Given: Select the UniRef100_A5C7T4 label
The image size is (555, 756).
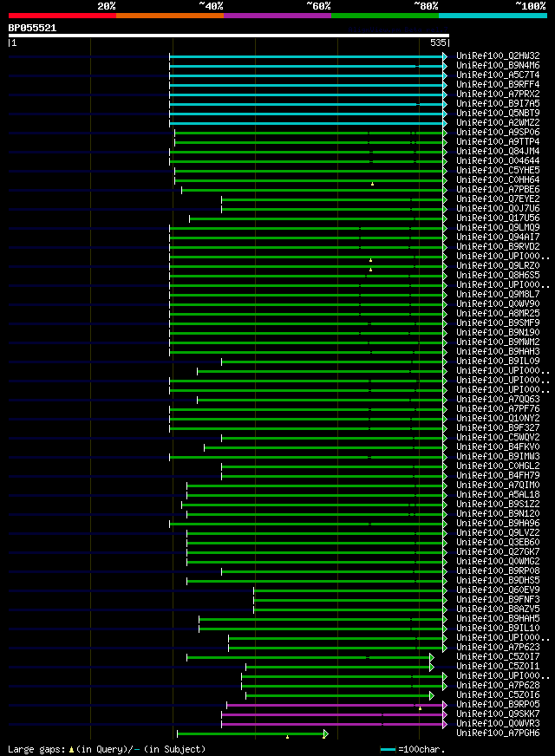Looking at the screenshot, I should pyautogui.click(x=498, y=75).
